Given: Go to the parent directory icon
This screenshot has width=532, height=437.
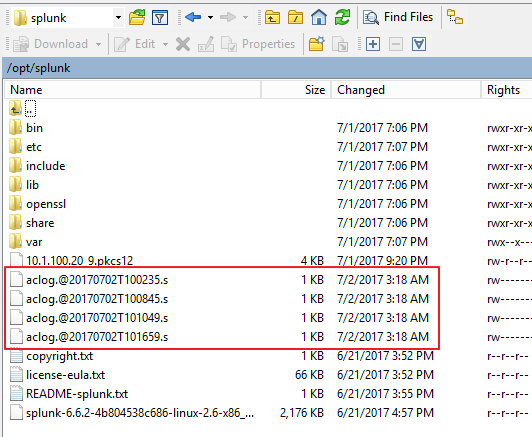Looking at the screenshot, I should pyautogui.click(x=272, y=17).
